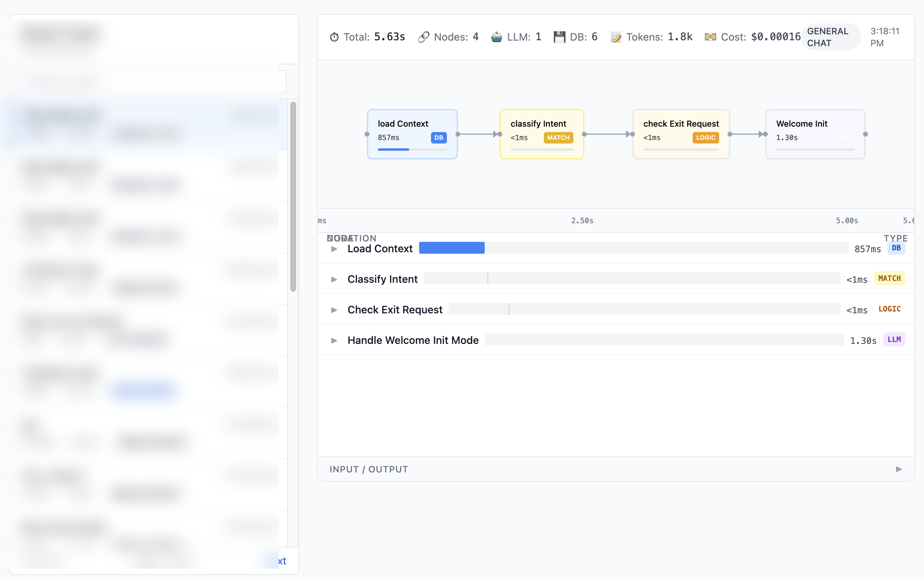924x579 pixels.
Task: Click the MATCH type badge in Classify Intent row
Action: 890,278
